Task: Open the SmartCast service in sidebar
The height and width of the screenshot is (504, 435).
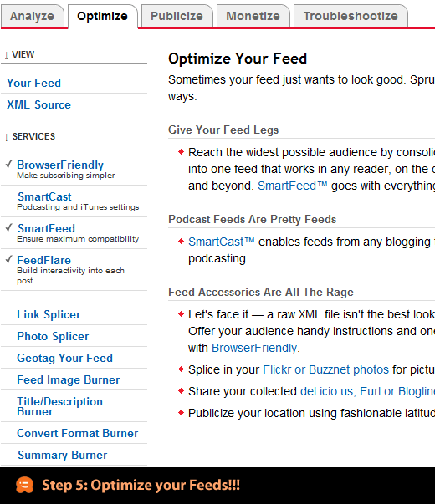Action: 44,196
